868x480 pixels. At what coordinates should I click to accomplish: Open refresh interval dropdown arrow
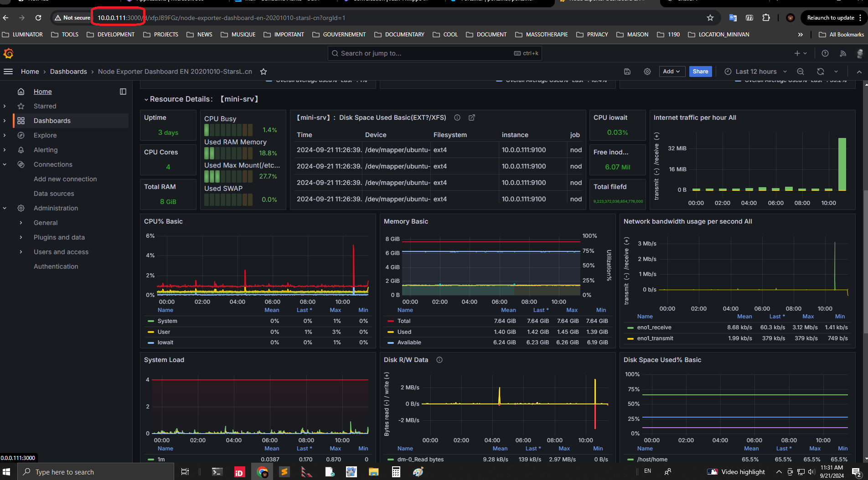tap(836, 71)
